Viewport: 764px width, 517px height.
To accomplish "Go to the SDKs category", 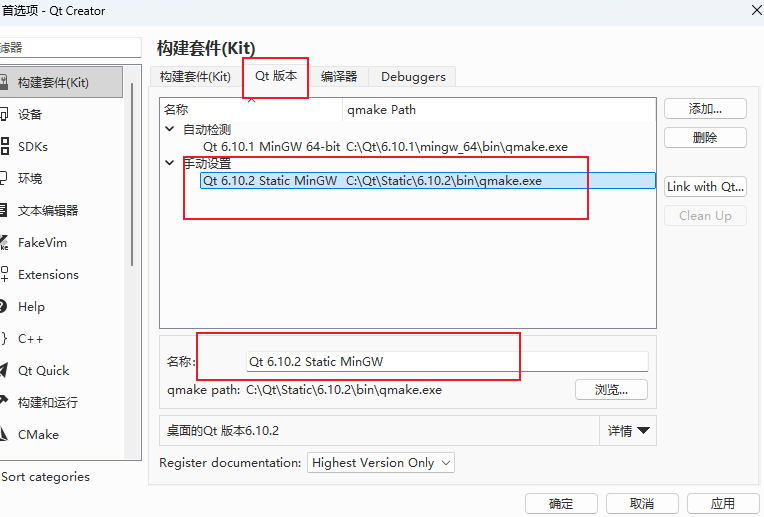I will pyautogui.click(x=33, y=147).
